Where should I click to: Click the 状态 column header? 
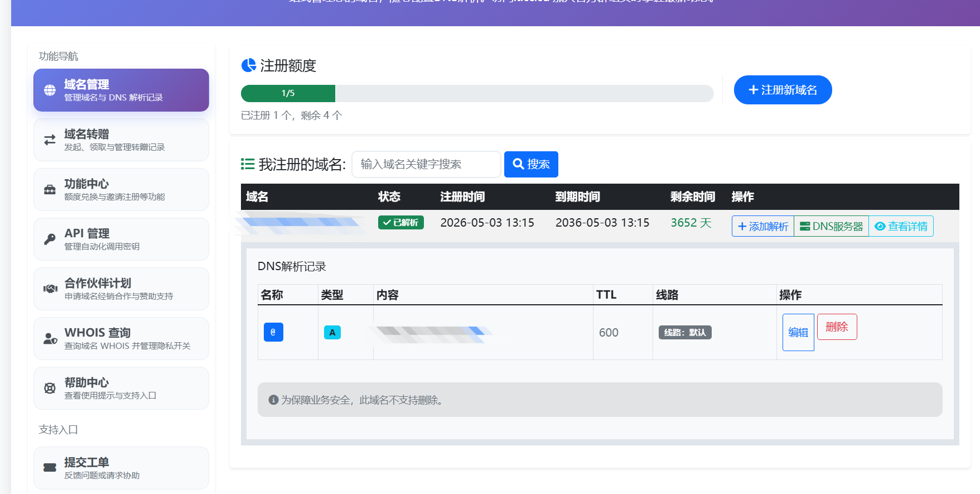coord(389,196)
